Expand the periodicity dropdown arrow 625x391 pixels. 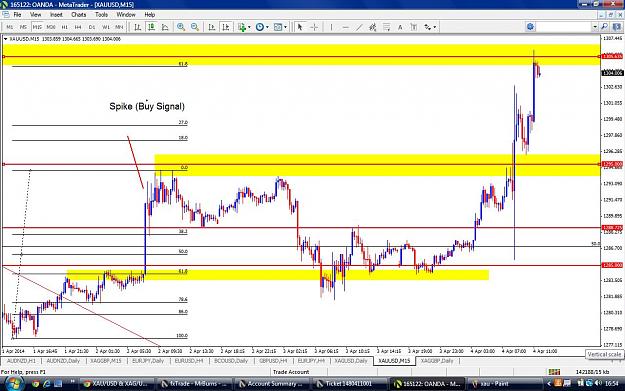pos(267,27)
